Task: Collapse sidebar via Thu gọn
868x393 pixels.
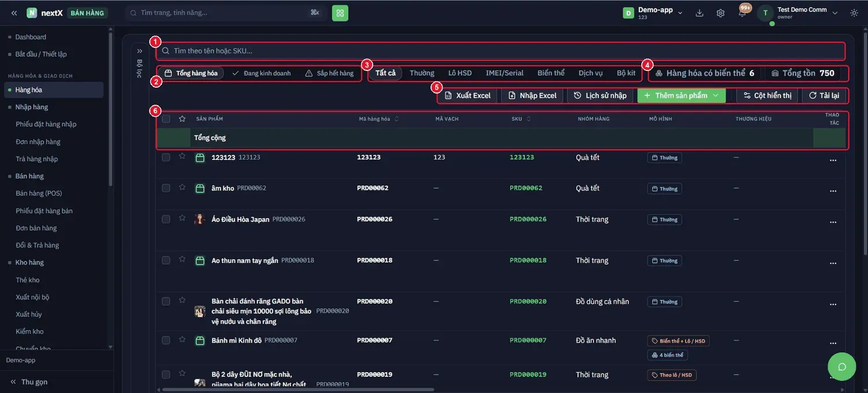Action: click(x=28, y=382)
